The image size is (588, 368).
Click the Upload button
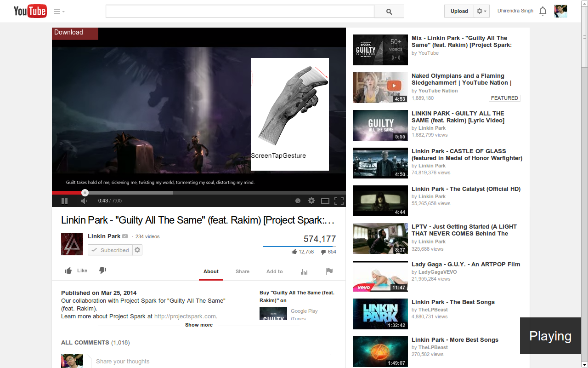(x=459, y=11)
